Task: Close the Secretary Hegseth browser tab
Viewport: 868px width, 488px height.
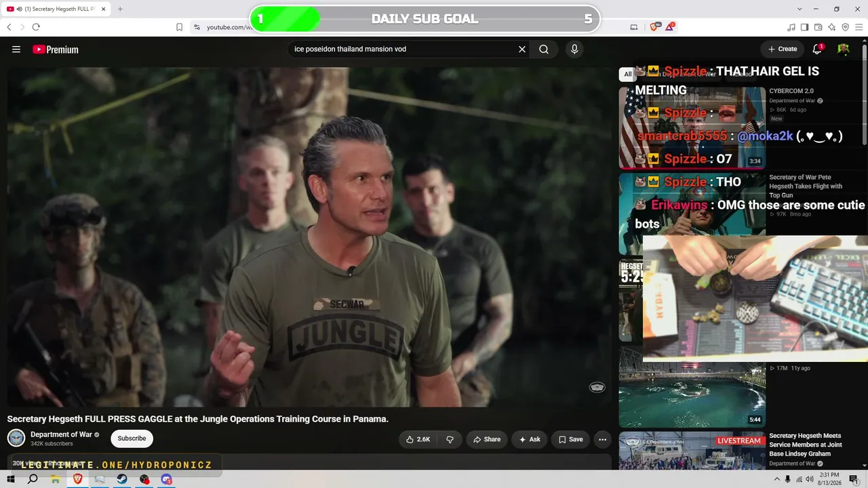Action: pyautogui.click(x=104, y=9)
